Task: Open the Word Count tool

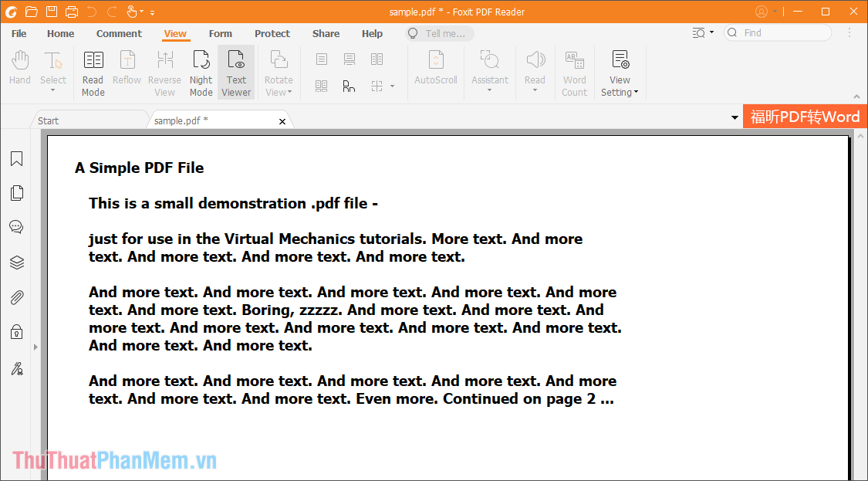Action: (574, 72)
